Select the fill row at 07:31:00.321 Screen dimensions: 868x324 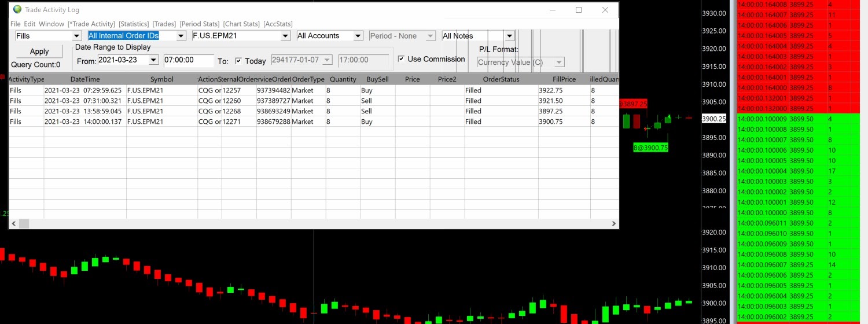314,101
